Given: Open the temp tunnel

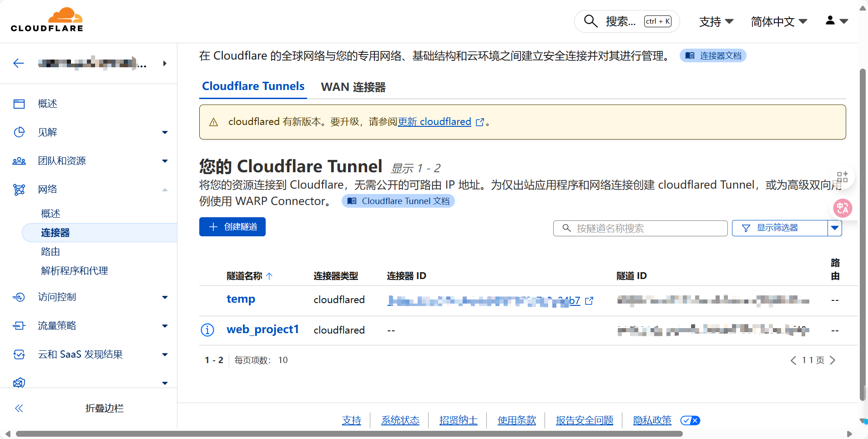Looking at the screenshot, I should [241, 299].
